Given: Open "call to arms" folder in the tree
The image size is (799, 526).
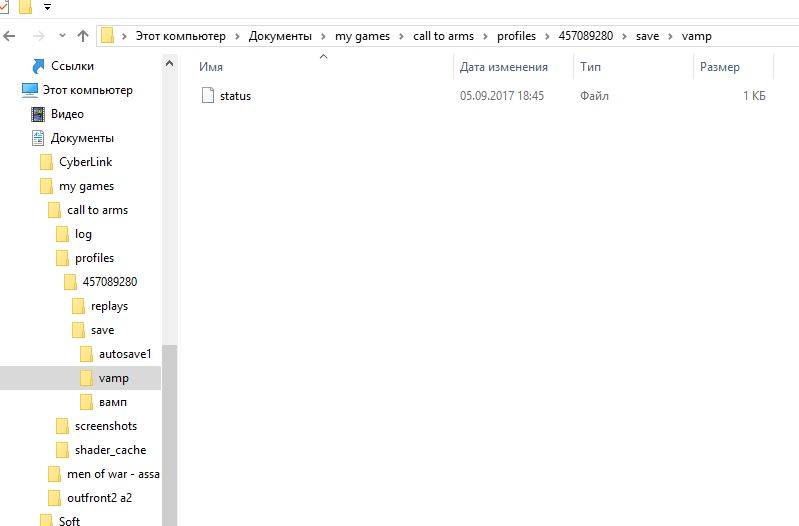Looking at the screenshot, I should click(x=97, y=210).
